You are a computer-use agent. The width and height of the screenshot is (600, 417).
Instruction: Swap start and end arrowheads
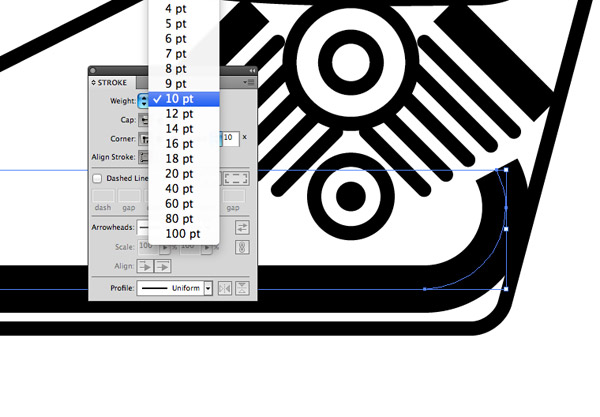[242, 227]
